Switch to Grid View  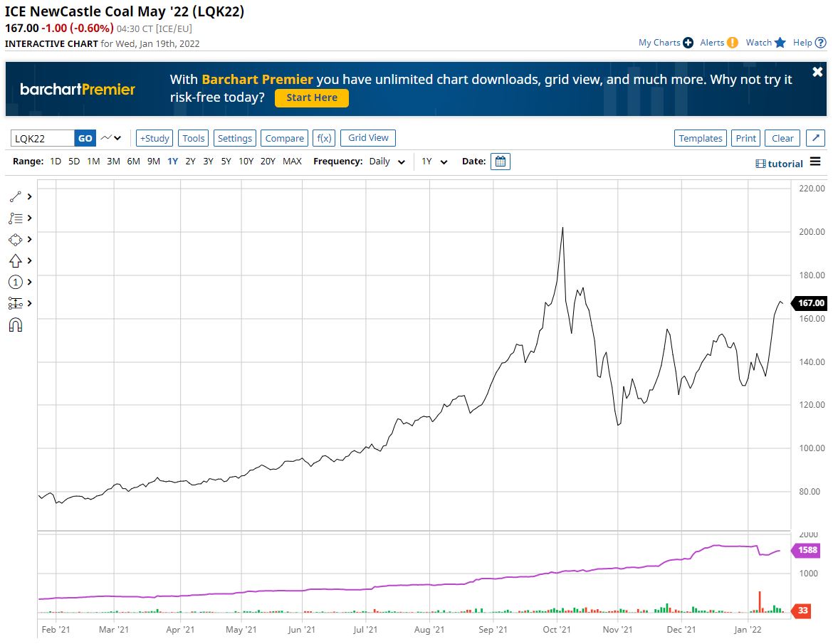[x=368, y=138]
